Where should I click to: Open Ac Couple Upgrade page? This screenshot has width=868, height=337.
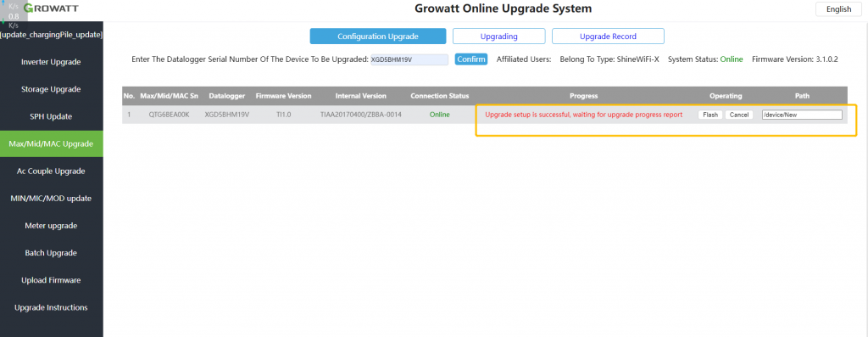coord(51,171)
